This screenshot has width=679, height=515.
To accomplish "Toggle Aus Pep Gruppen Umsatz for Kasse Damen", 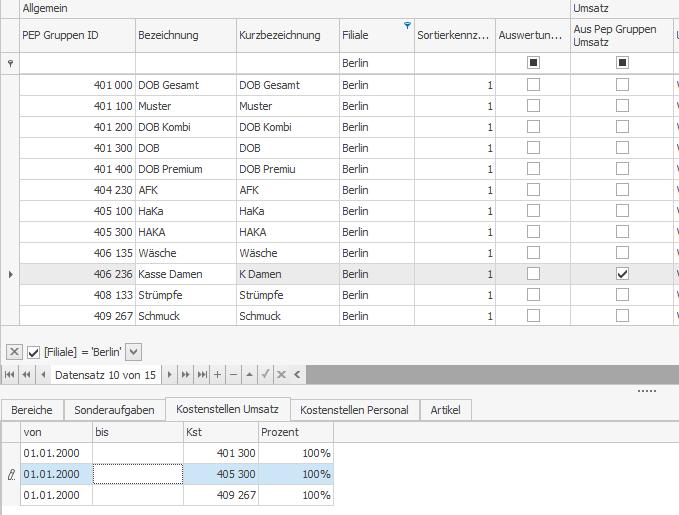I will pyautogui.click(x=622, y=274).
